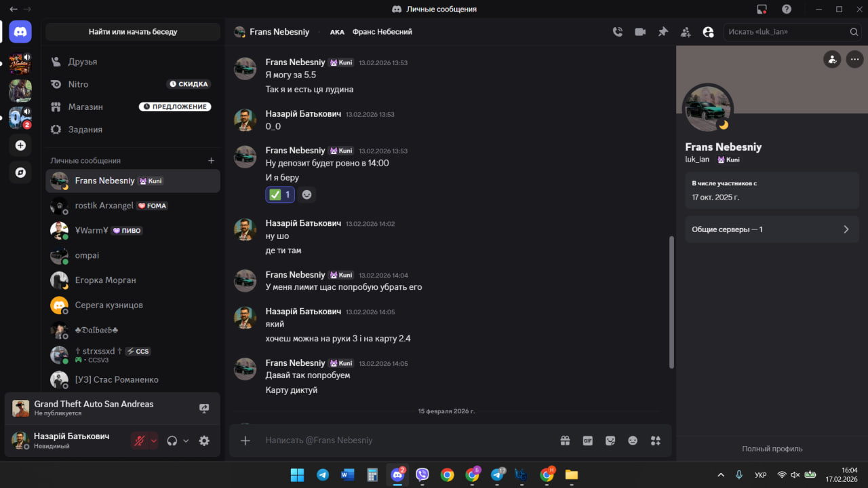
Task: Click the chat scrollbar
Action: tap(671, 302)
